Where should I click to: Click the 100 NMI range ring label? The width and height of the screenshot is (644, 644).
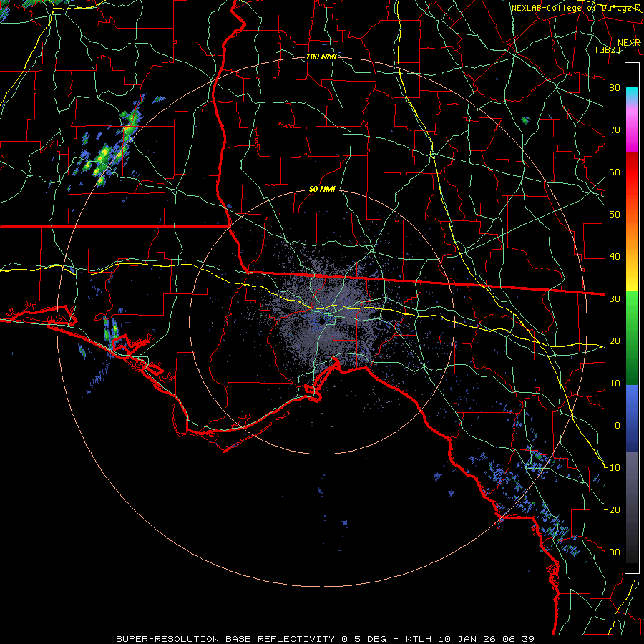[321, 57]
